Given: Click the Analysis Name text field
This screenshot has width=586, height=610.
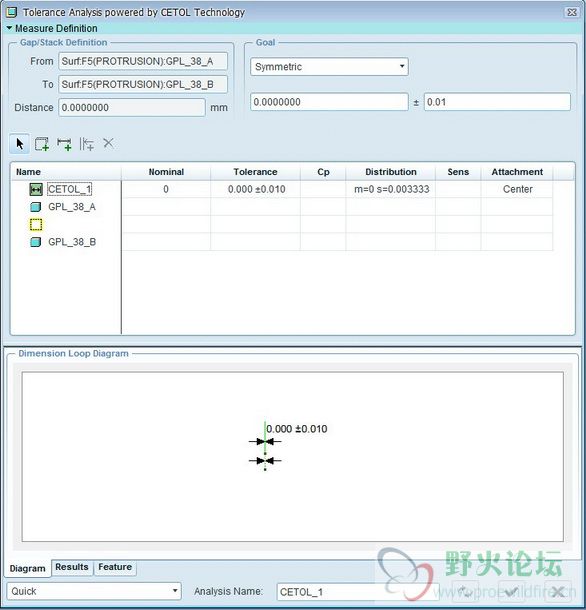Looking at the screenshot, I should 358,592.
